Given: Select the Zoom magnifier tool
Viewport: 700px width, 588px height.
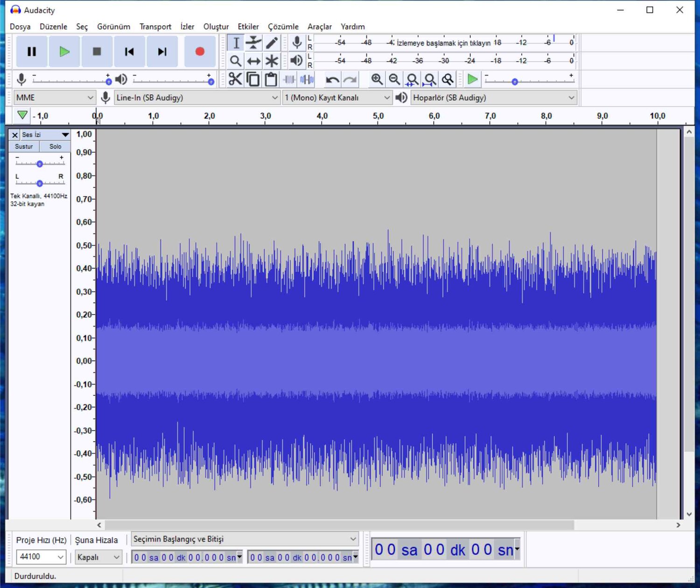Looking at the screenshot, I should (236, 61).
